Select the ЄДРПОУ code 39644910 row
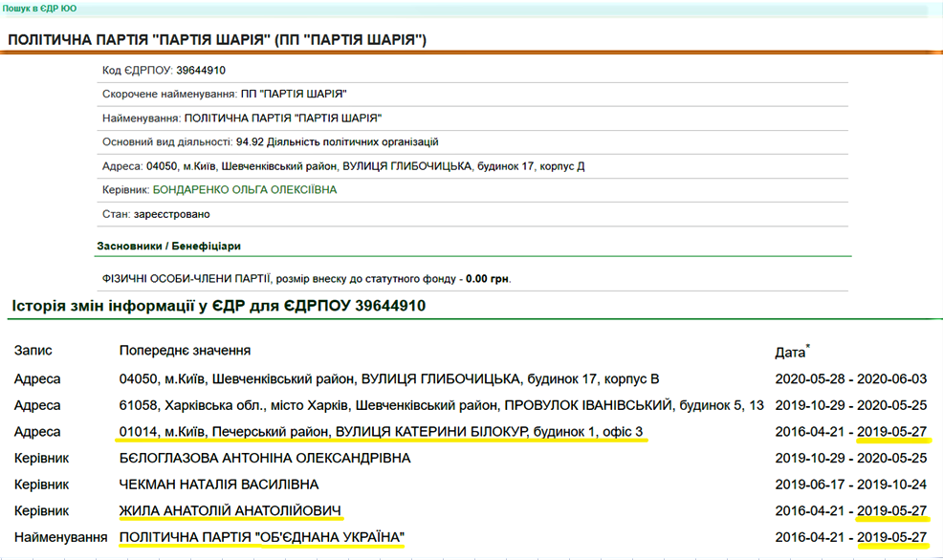This screenshot has height=560, width=943. [x=472, y=71]
